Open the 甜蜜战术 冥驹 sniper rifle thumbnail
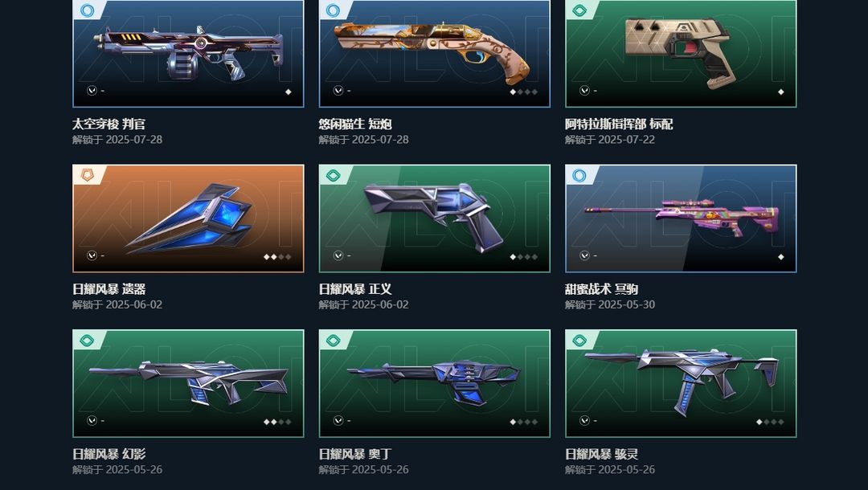Image resolution: width=868 pixels, height=490 pixels. click(x=681, y=218)
